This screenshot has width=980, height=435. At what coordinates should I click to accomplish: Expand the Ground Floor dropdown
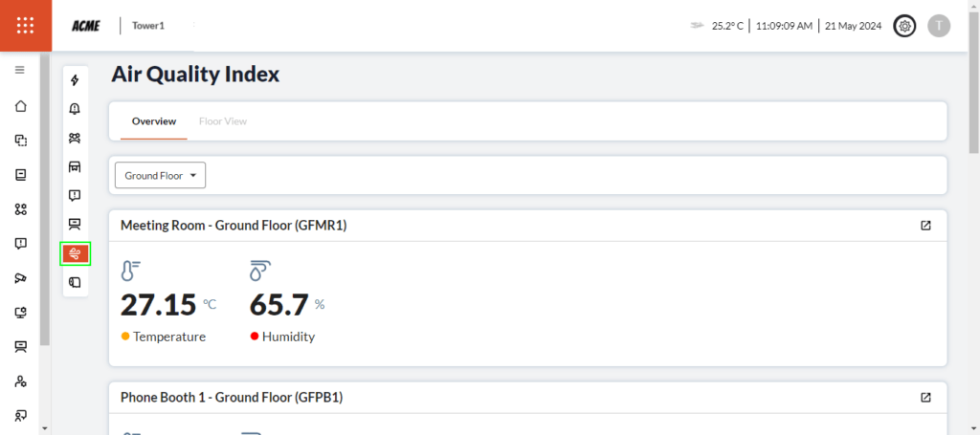[x=160, y=176]
